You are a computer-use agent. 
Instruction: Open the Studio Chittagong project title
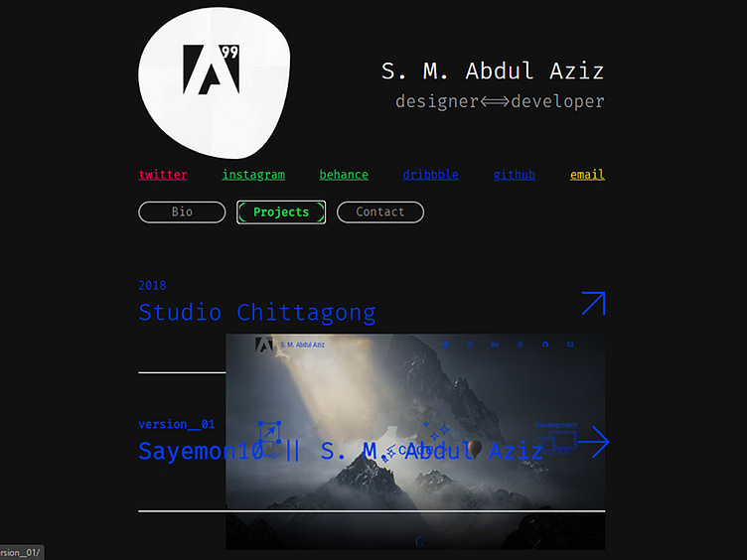(257, 313)
